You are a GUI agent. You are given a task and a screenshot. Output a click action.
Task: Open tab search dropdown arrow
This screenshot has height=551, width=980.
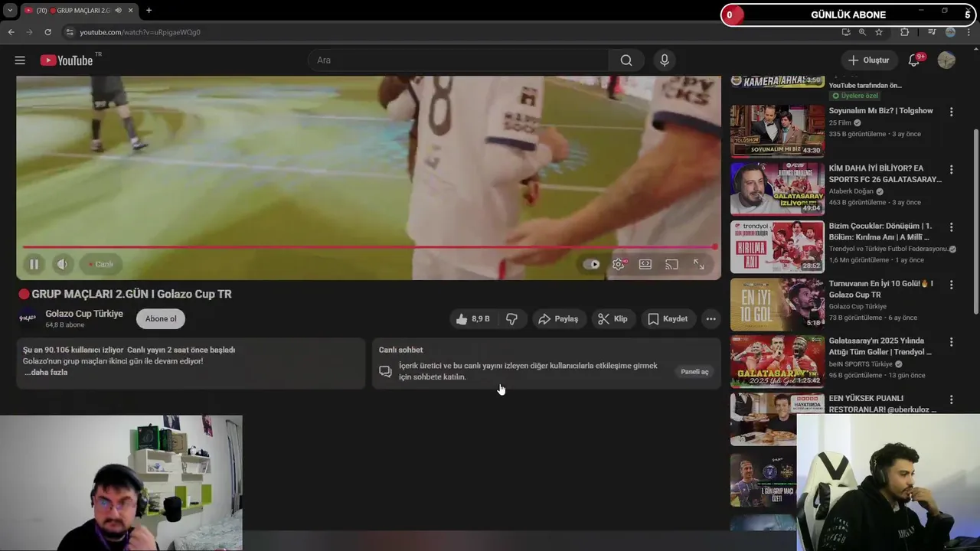[9, 10]
